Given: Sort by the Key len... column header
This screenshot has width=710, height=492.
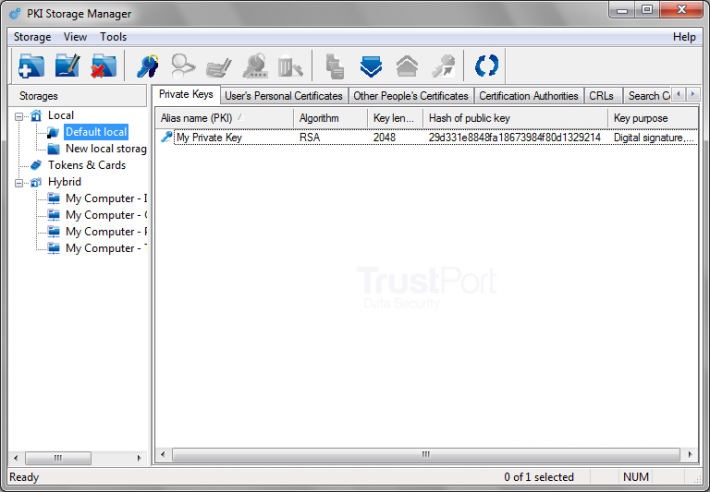Looking at the screenshot, I should (395, 118).
